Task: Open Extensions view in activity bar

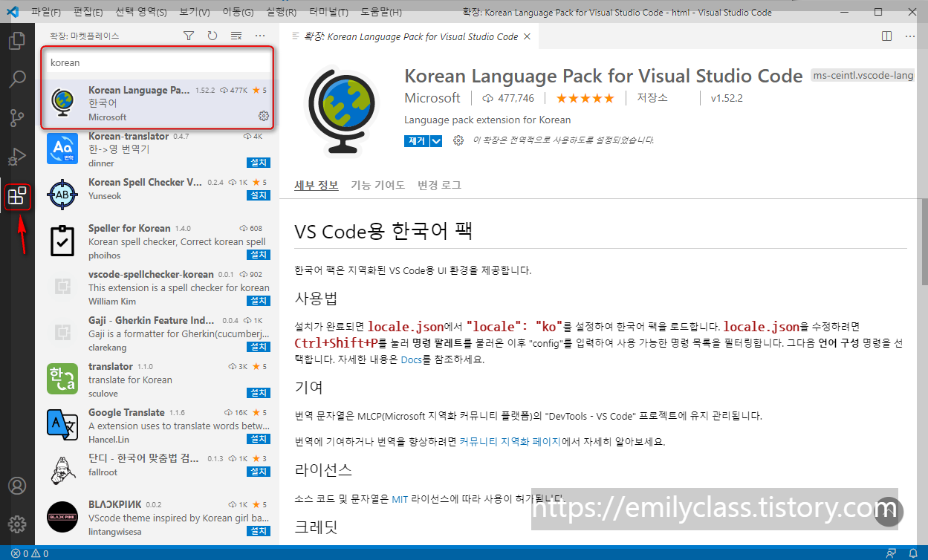Action: tap(17, 197)
